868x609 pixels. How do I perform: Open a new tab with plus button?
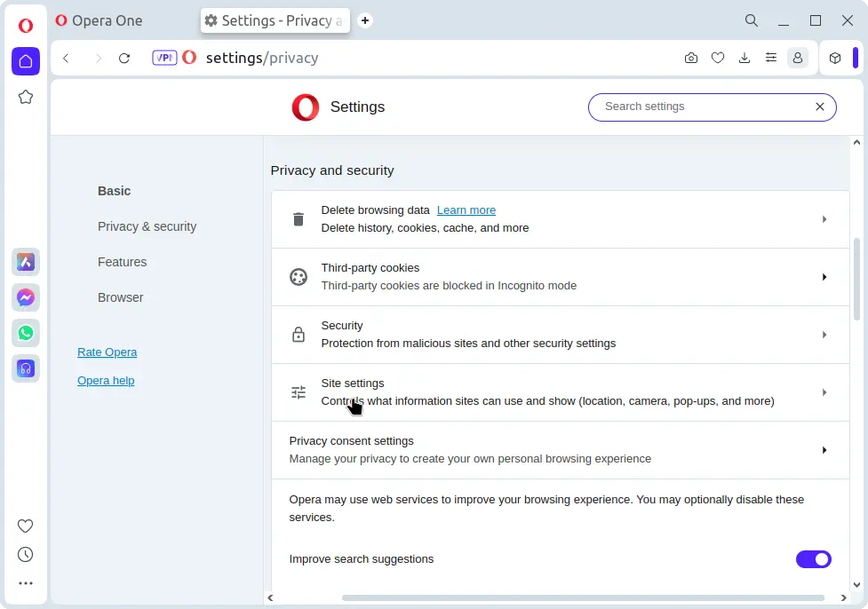click(365, 20)
